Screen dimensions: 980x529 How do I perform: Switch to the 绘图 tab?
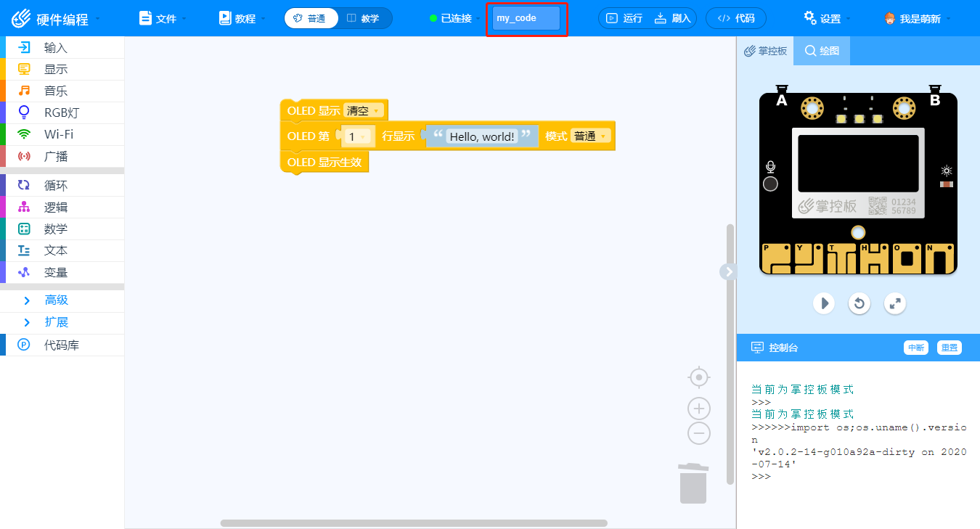pyautogui.click(x=822, y=51)
